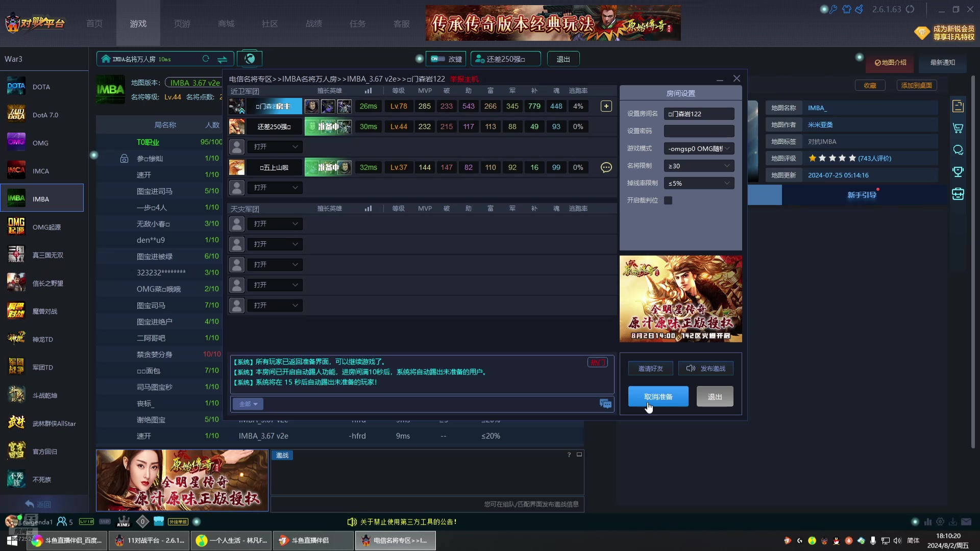Image resolution: width=980 pixels, height=551 pixels.
Task: Open 斗鱼直播伴侣 taskbar item
Action: pyautogui.click(x=314, y=540)
